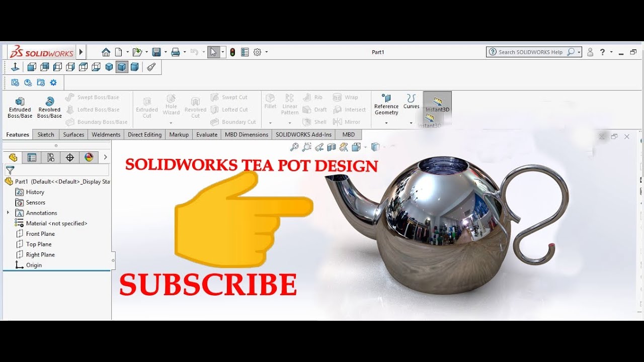The width and height of the screenshot is (644, 362).
Task: Switch to the Weldments tab
Action: (x=106, y=135)
